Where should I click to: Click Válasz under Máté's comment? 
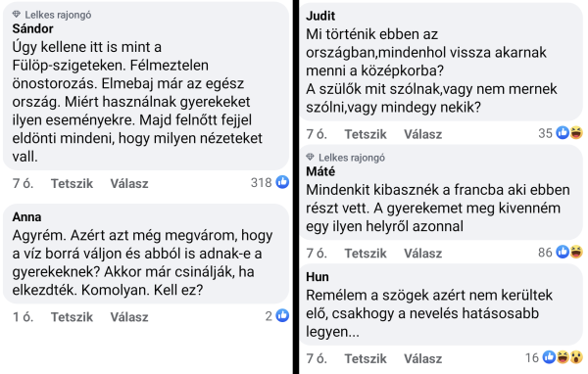423,254
